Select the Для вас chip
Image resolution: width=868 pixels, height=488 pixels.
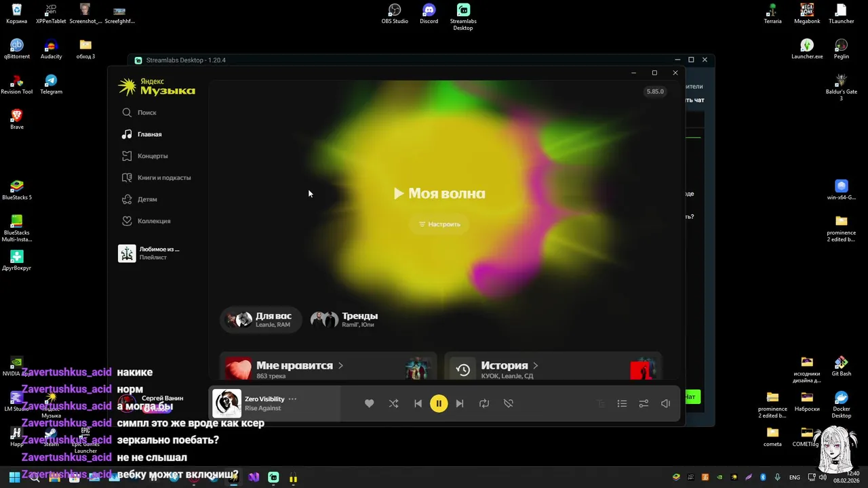click(260, 319)
